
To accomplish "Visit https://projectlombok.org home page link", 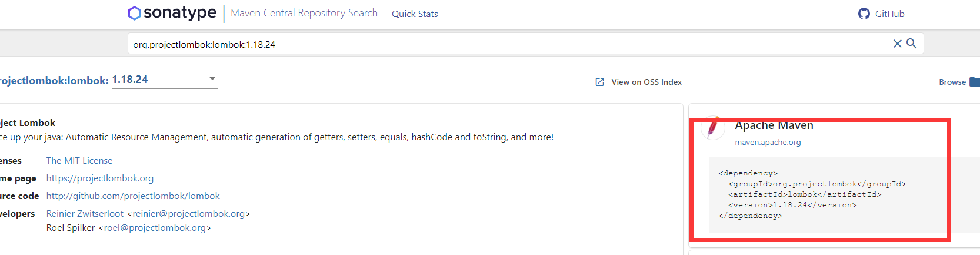I will [100, 178].
